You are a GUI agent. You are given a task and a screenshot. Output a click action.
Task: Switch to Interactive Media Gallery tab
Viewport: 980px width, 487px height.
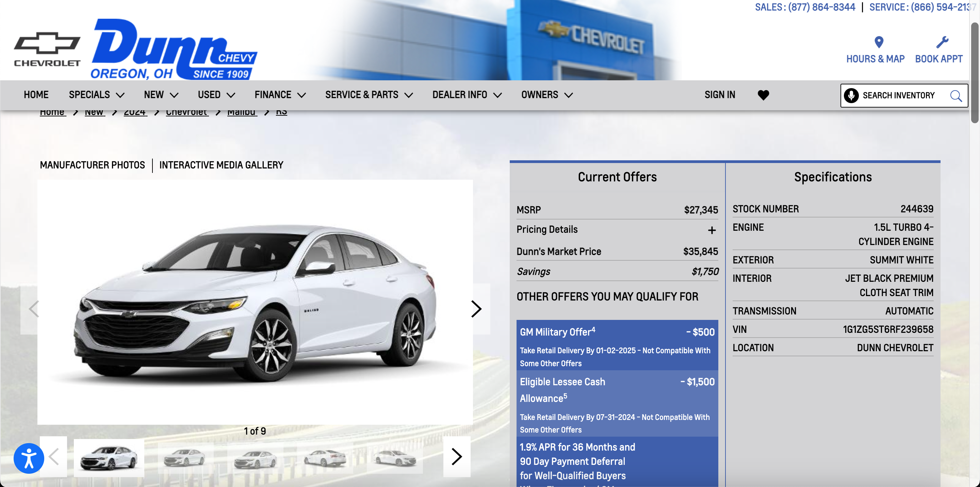tap(221, 165)
